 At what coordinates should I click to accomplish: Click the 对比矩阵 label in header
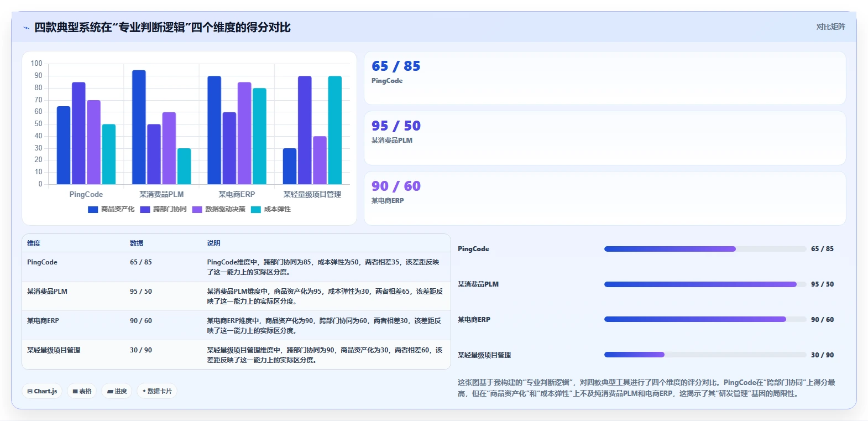pos(830,27)
